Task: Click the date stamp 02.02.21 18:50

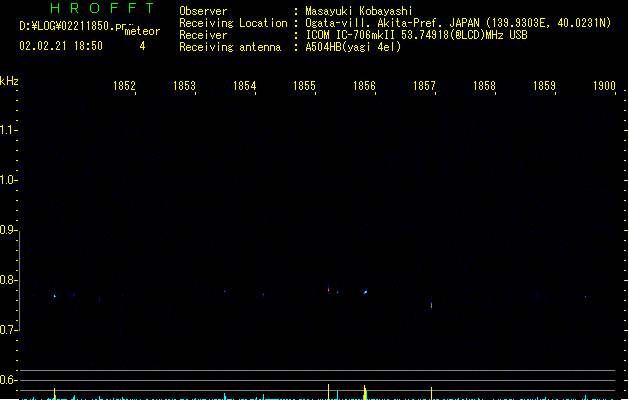Action: click(x=61, y=46)
